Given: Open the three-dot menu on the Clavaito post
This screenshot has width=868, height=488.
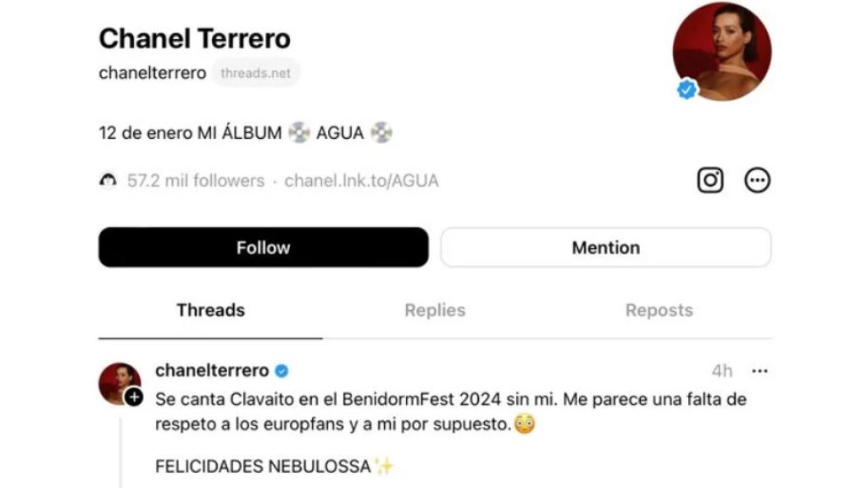Looking at the screenshot, I should pos(760,371).
